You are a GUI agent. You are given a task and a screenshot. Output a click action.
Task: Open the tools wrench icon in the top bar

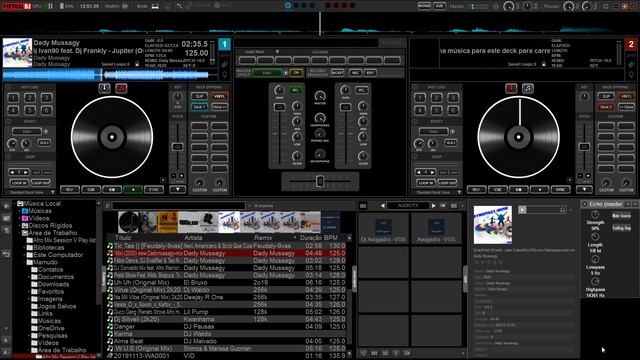tap(179, 6)
